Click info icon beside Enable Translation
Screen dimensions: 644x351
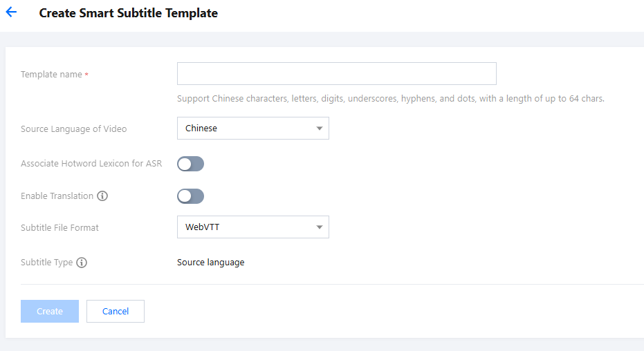102,196
